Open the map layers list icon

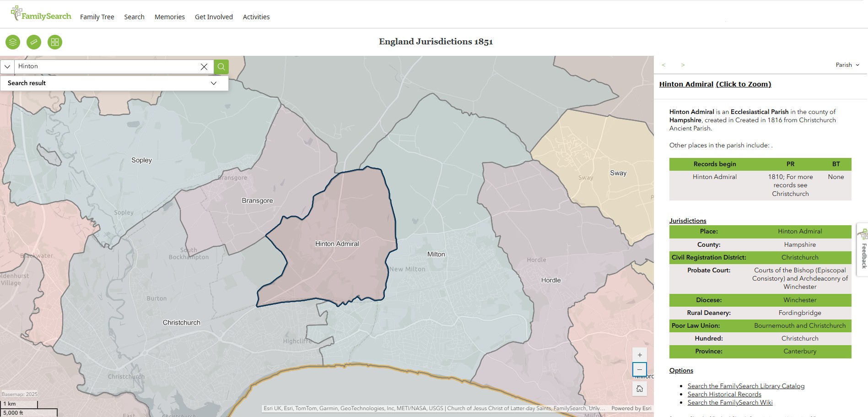(x=13, y=42)
